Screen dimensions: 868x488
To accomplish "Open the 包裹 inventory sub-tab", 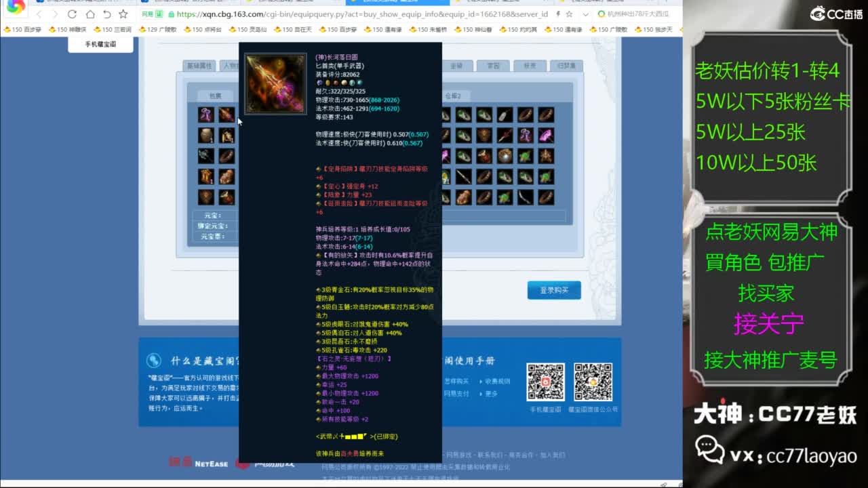I will 214,96.
